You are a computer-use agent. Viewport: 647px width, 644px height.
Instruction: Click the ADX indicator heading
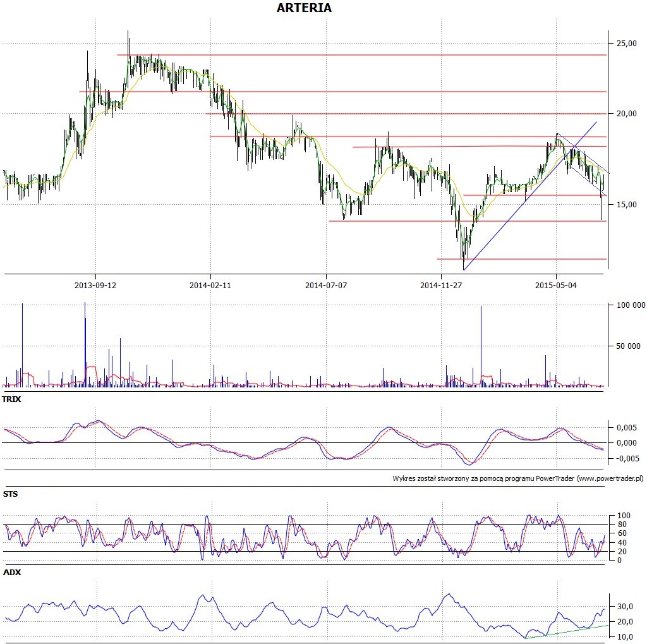(12, 573)
